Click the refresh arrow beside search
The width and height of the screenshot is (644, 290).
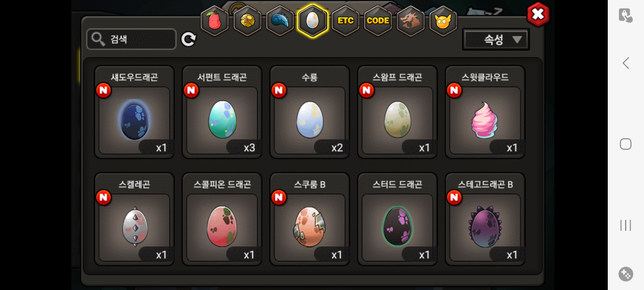coord(188,39)
